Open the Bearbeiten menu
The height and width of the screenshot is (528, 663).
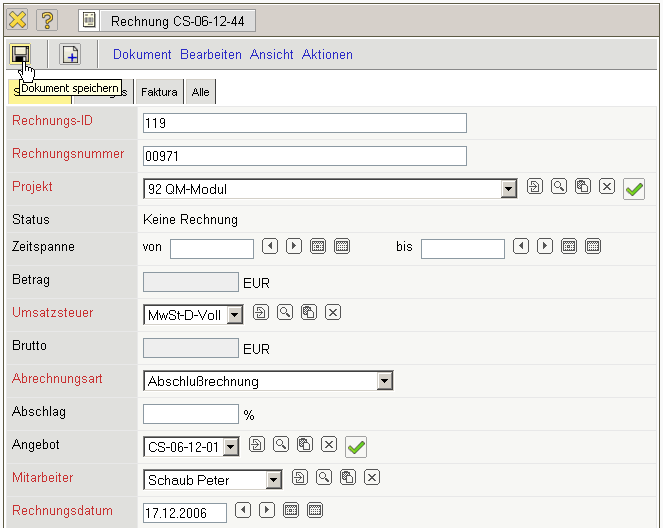210,55
